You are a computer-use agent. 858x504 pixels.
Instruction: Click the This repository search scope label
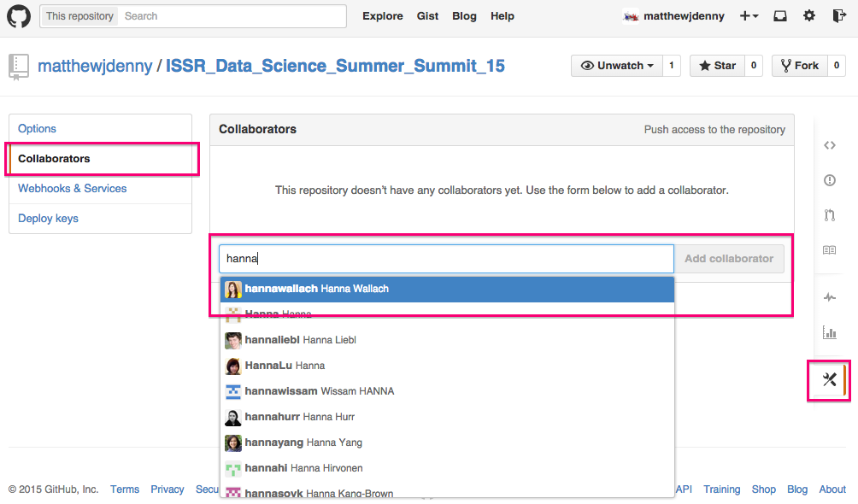79,16
